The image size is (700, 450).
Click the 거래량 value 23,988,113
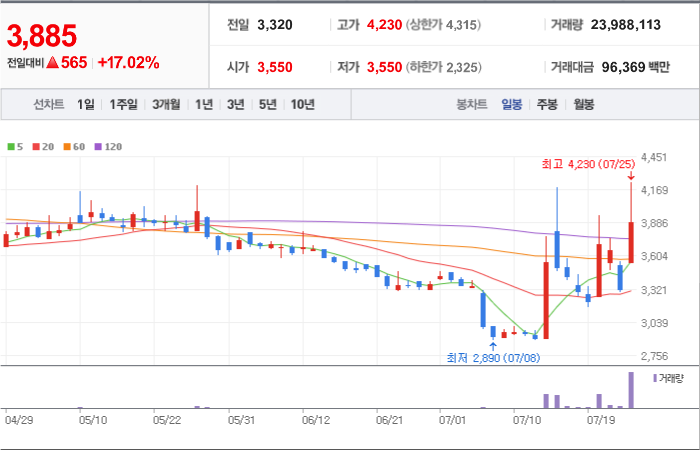625,25
